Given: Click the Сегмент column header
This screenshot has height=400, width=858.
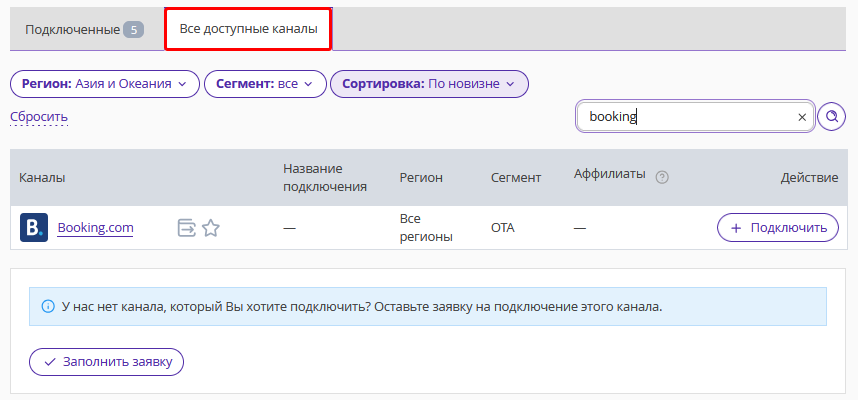Looking at the screenshot, I should [x=516, y=177].
